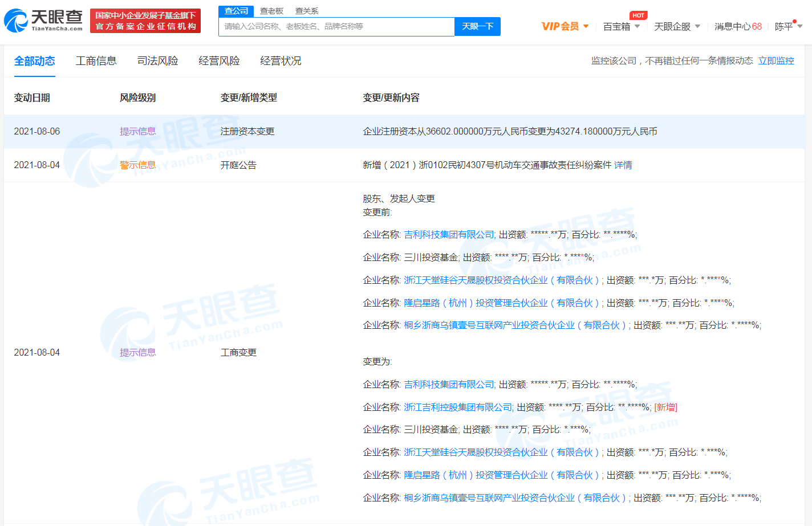Select the 工商信息 tab
The height and width of the screenshot is (526, 812).
point(96,61)
